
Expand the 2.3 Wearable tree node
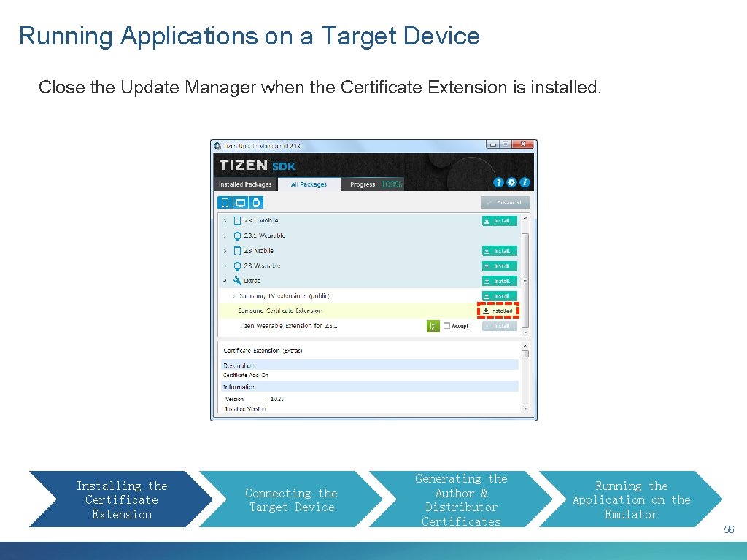pos(225,265)
